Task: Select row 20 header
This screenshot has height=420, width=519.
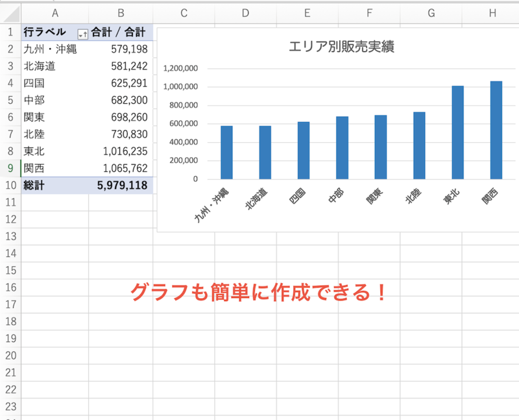Action: point(10,356)
